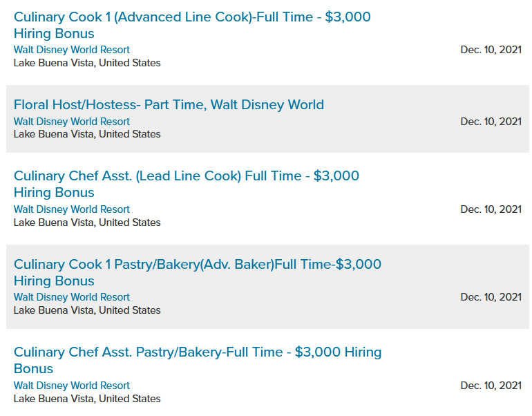Click Walt Disney World Resort under Floral Host/Hostess
The height and width of the screenshot is (416, 532).
click(x=72, y=122)
